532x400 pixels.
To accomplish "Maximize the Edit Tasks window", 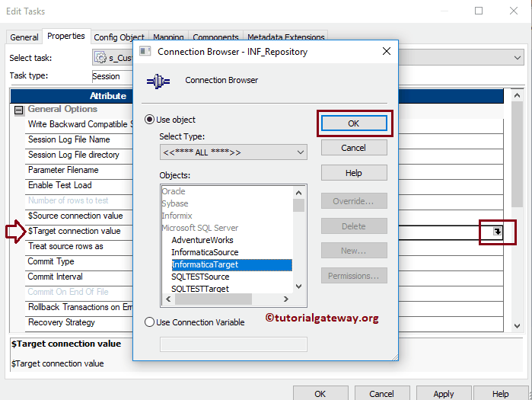I will click(479, 11).
